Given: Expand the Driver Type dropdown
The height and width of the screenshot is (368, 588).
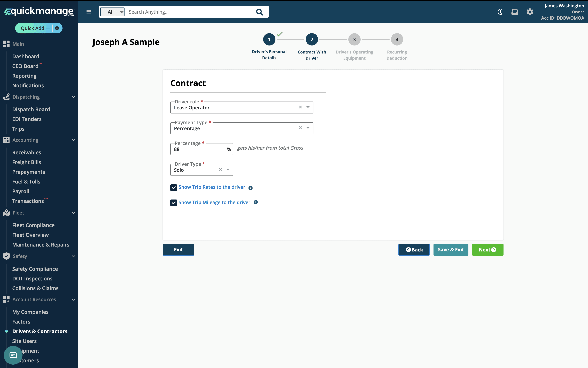Looking at the screenshot, I should (228, 170).
